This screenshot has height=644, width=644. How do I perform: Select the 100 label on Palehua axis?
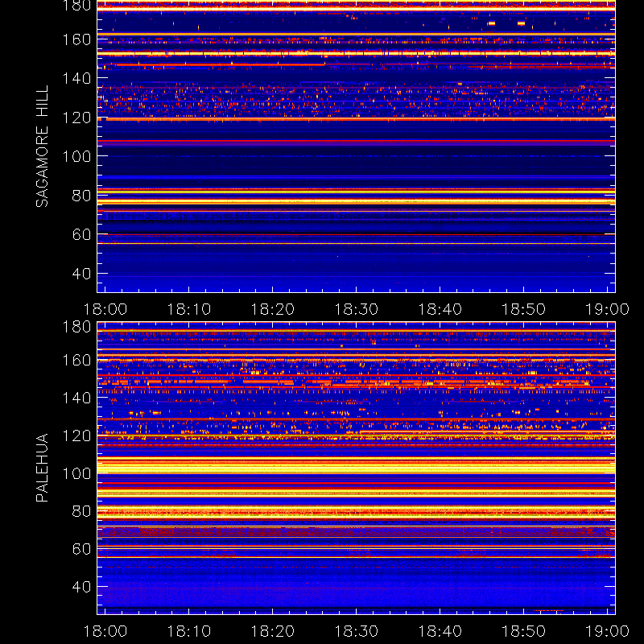coord(76,473)
